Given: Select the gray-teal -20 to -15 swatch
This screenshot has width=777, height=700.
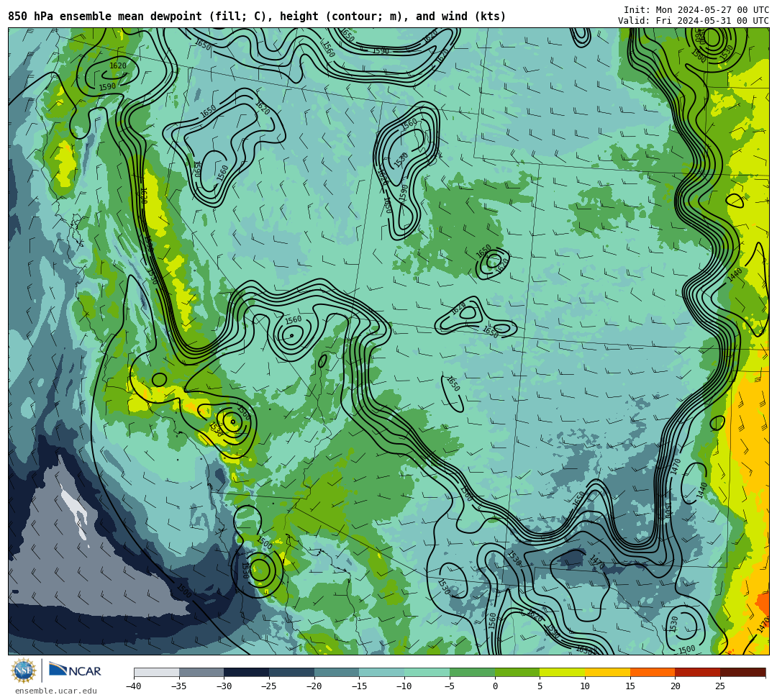Looking at the screenshot, I should (337, 672).
